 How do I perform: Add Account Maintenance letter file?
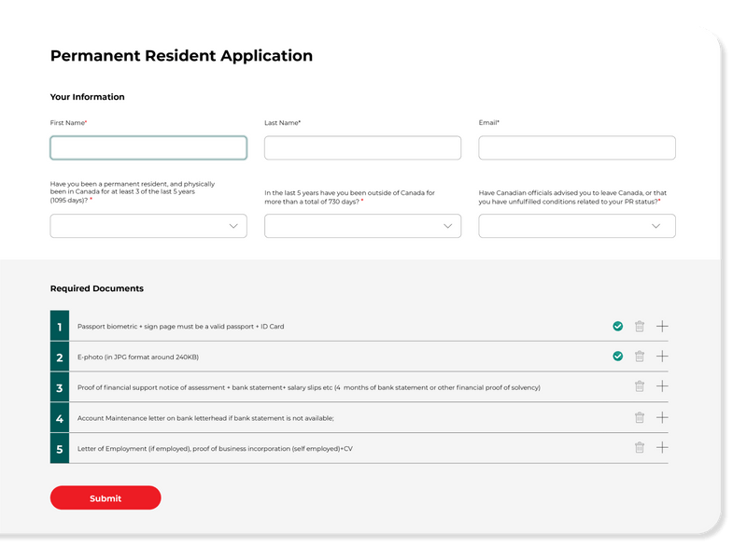(x=662, y=417)
